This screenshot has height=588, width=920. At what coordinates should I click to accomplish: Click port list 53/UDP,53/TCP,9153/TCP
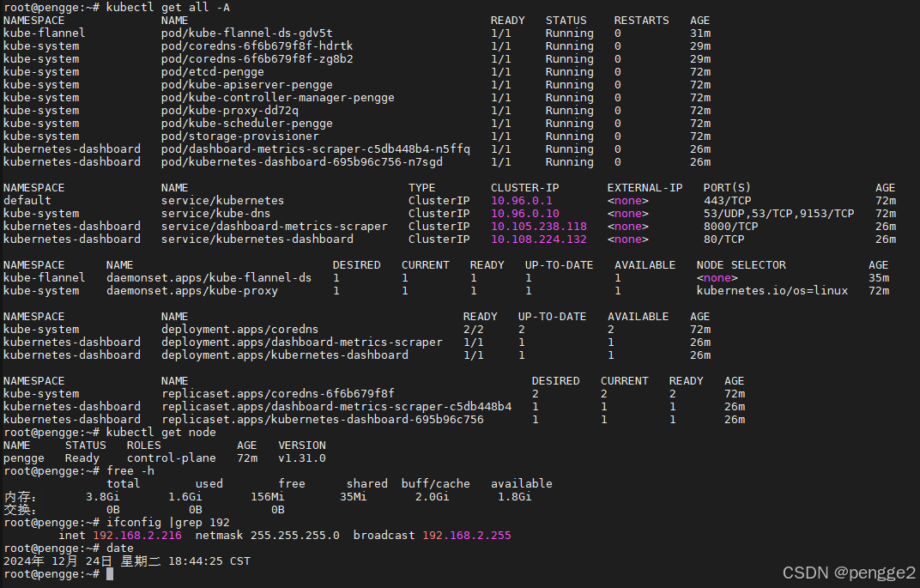pos(779,214)
